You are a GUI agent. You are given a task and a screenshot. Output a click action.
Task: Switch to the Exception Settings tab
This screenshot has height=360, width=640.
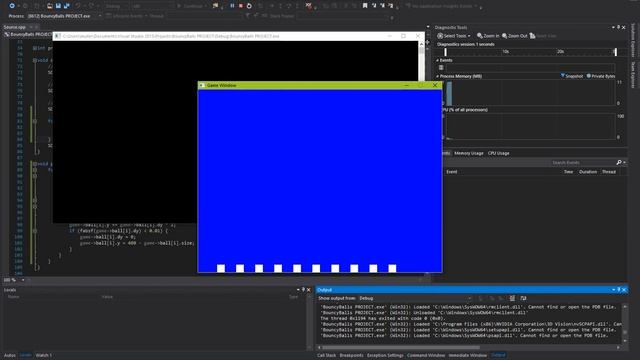(x=385, y=356)
